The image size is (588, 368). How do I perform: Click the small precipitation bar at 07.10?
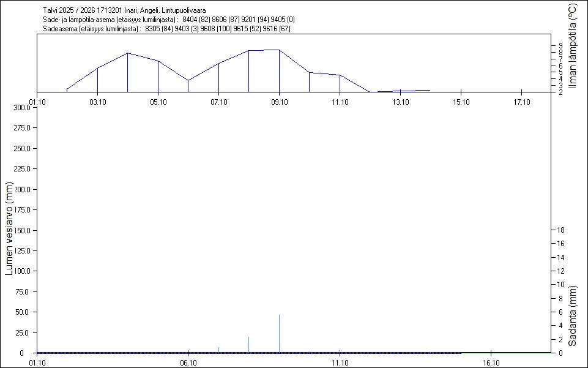pyautogui.click(x=218, y=350)
